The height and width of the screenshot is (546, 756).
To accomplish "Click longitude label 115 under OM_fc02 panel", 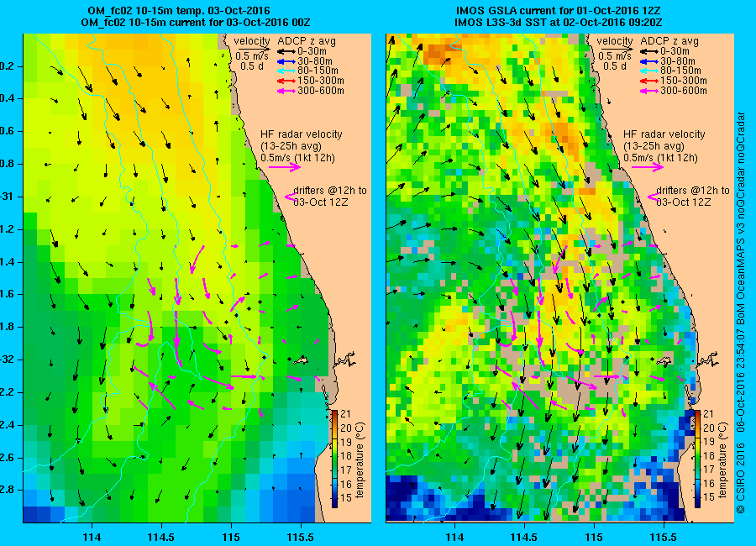I will pos(231,537).
